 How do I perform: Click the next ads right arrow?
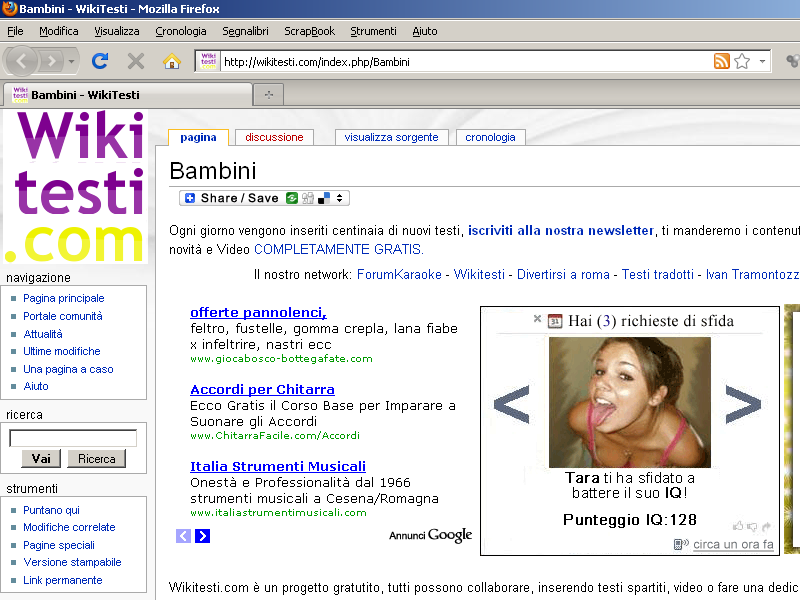(x=203, y=536)
